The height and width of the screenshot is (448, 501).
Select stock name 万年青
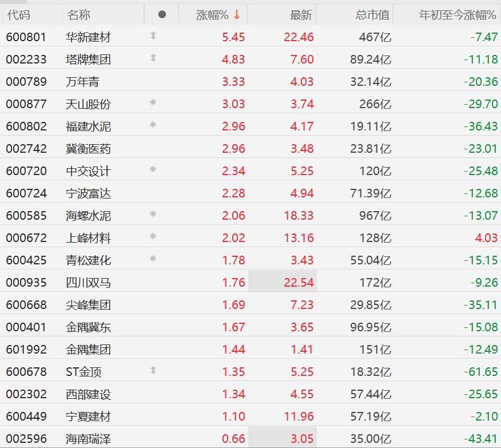pos(82,82)
